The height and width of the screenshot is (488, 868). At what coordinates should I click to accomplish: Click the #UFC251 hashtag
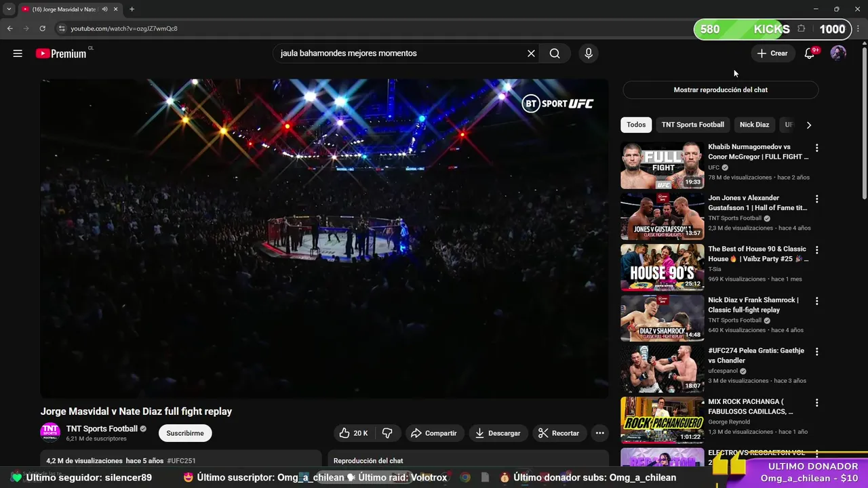[x=181, y=461]
